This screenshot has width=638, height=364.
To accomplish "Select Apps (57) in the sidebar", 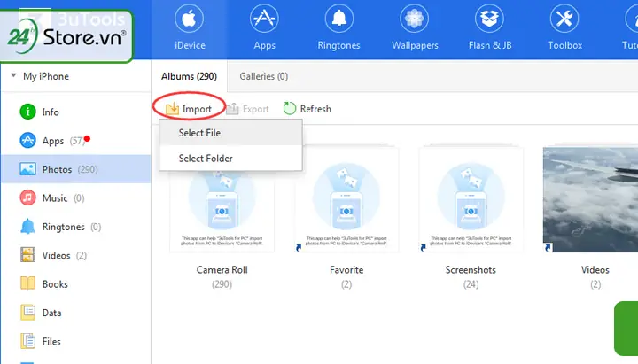I will pyautogui.click(x=75, y=141).
